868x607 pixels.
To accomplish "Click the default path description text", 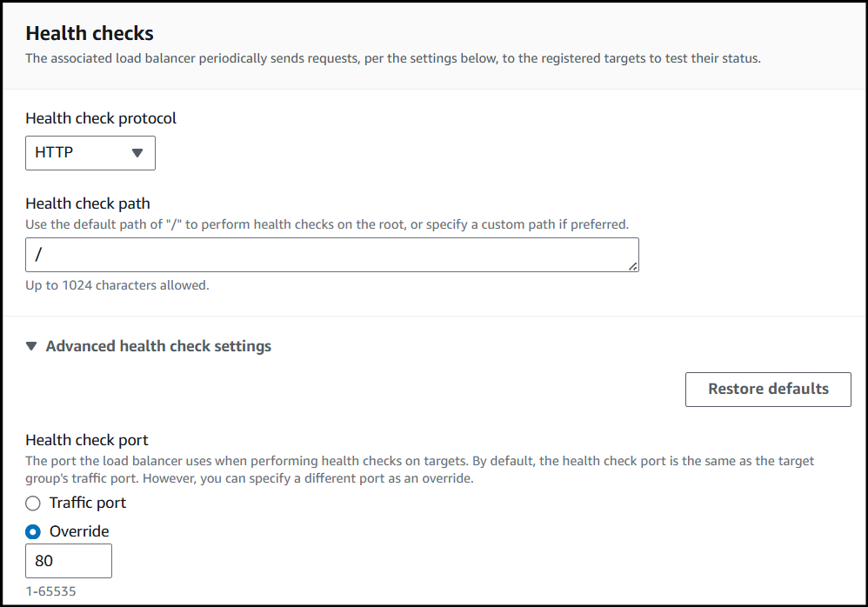I will pos(327,224).
